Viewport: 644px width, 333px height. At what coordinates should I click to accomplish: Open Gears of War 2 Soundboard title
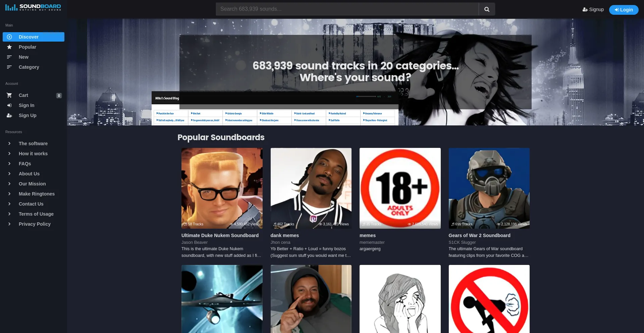(x=479, y=235)
